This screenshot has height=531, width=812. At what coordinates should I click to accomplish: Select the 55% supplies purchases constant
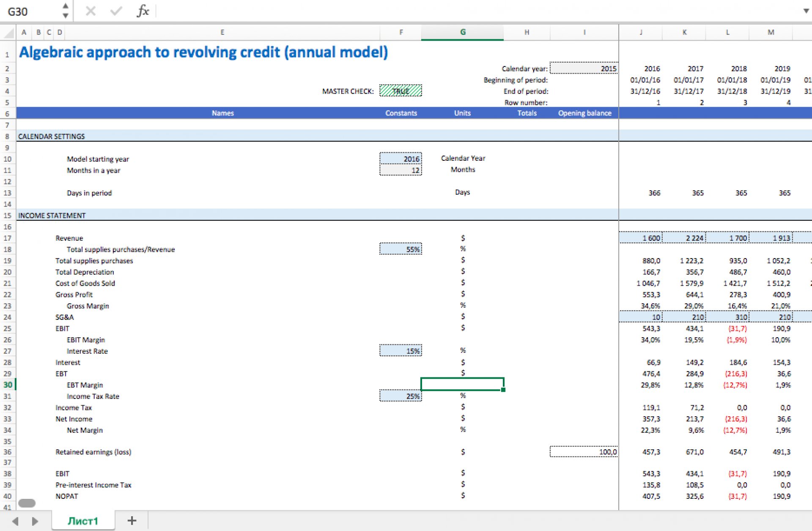coord(401,249)
